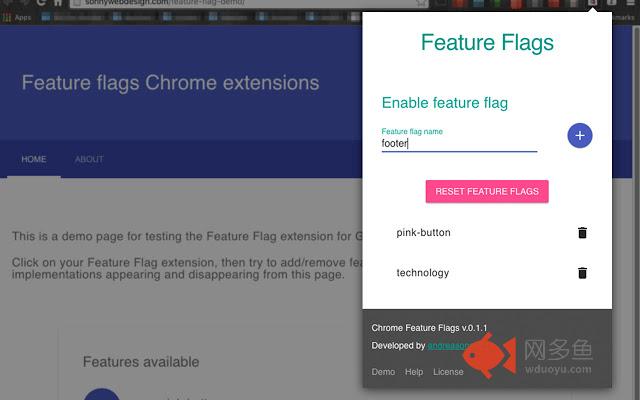Screen dimensions: 640x400
Task: Open the developer's name link in footer
Action: (448, 346)
